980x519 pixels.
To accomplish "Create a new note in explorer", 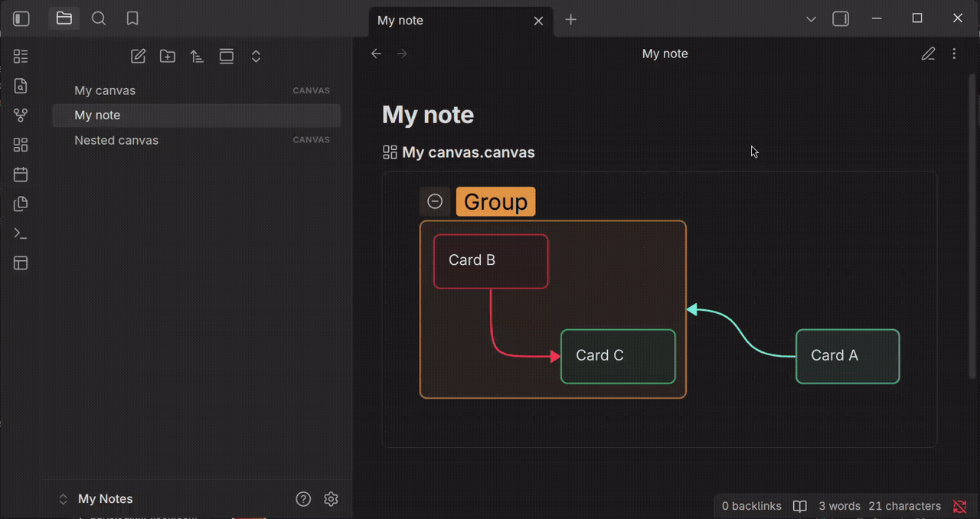I will pyautogui.click(x=139, y=56).
